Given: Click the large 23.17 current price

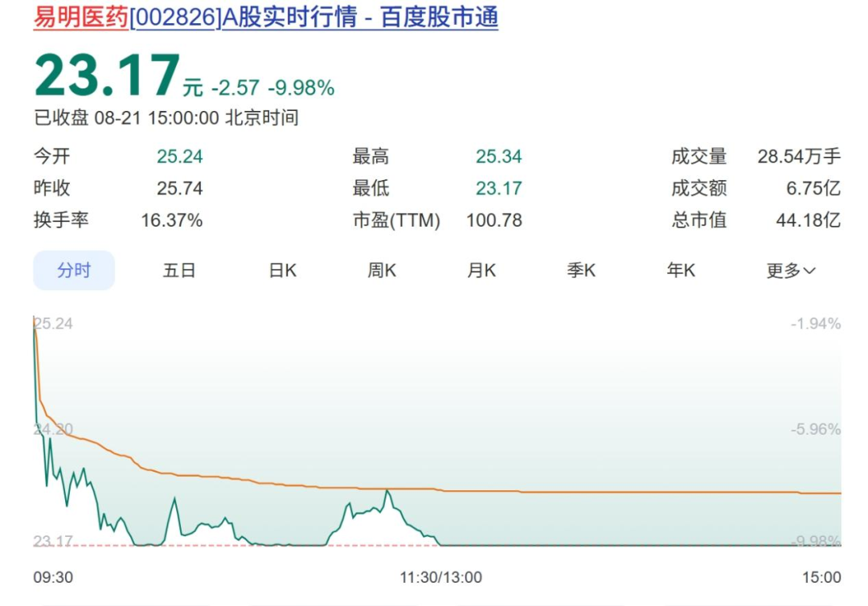Looking at the screenshot, I should click(x=108, y=76).
